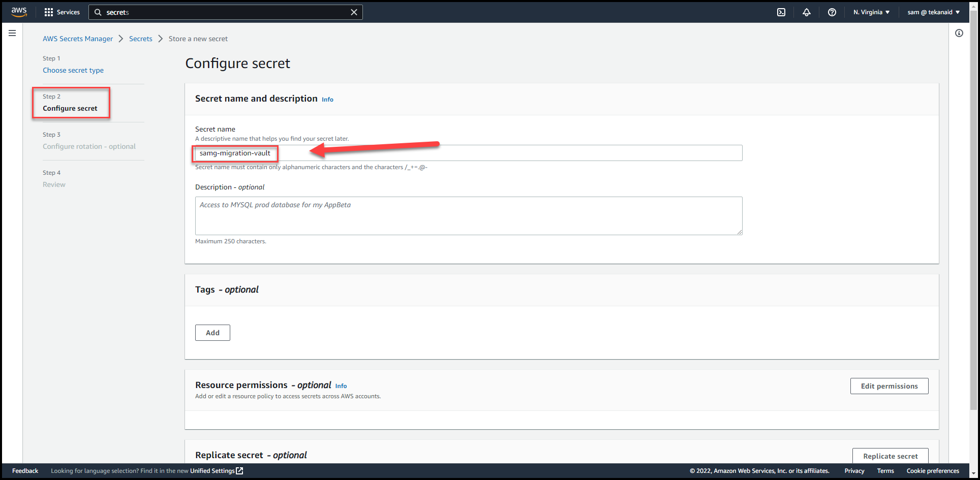Open the N. Virginia region dropdown

pos(871,12)
